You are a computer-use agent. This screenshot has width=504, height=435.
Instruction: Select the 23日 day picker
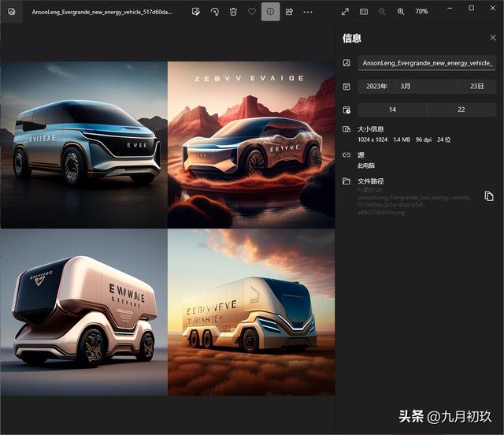click(476, 87)
